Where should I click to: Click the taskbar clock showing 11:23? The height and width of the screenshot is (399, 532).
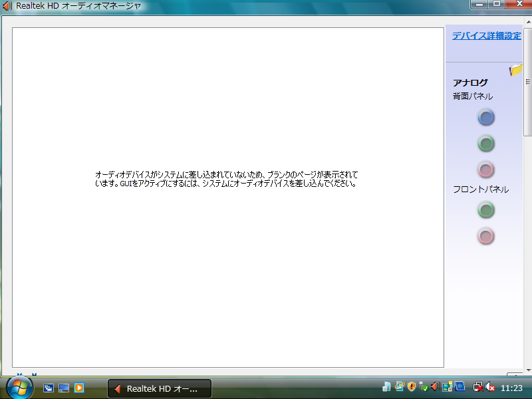click(511, 388)
